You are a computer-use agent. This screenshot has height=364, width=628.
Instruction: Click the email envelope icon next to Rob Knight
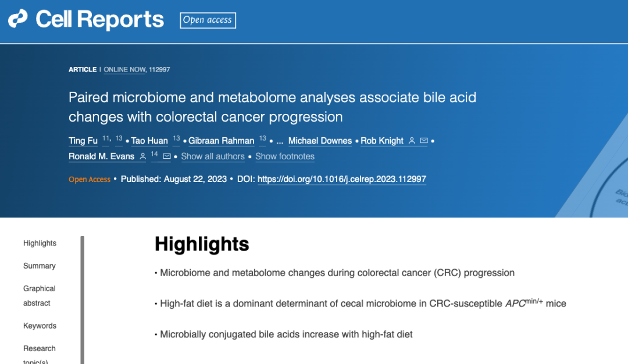[x=424, y=141]
